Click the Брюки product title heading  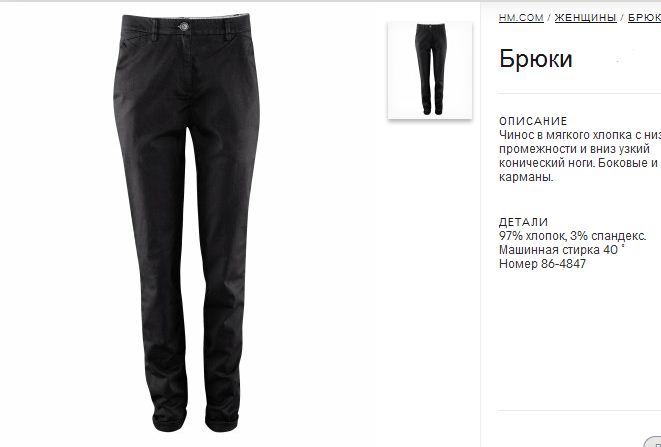point(536,59)
